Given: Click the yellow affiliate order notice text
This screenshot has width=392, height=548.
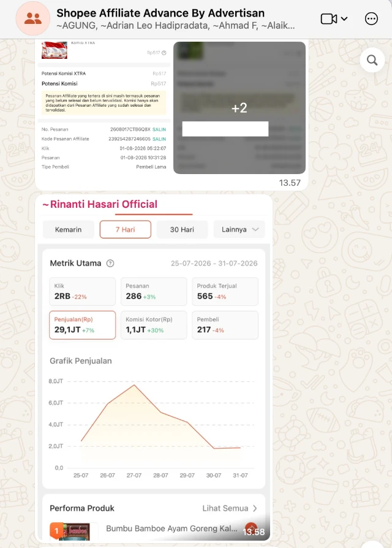Looking at the screenshot, I should (104, 103).
